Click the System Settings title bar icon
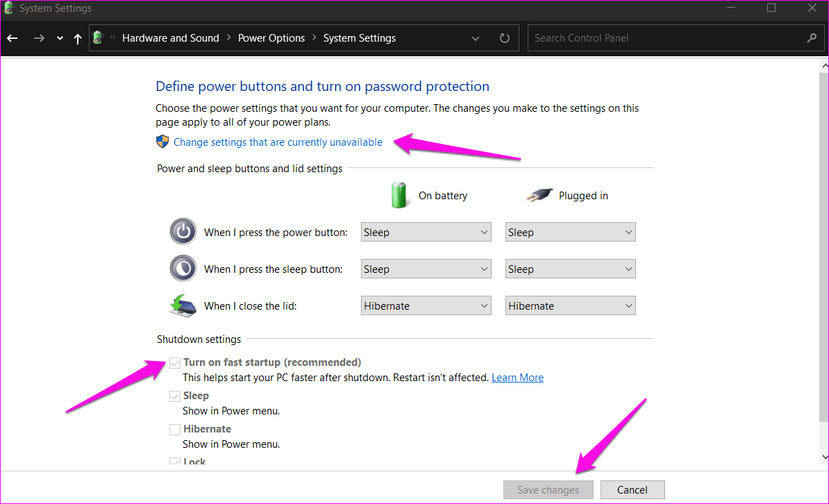The height and width of the screenshot is (504, 829). click(8, 8)
